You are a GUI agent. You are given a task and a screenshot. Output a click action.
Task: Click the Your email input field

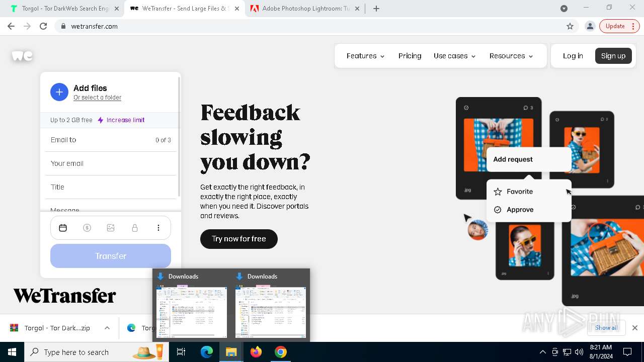[x=111, y=163]
